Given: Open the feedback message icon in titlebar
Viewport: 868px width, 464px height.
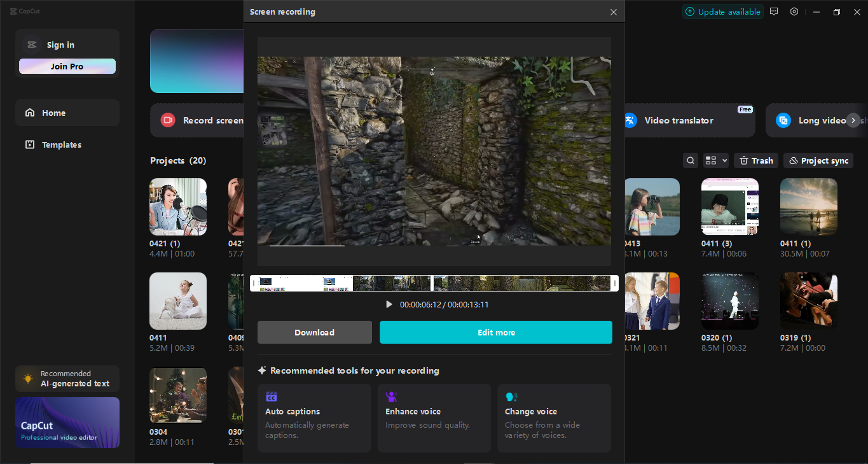Looking at the screenshot, I should (774, 11).
